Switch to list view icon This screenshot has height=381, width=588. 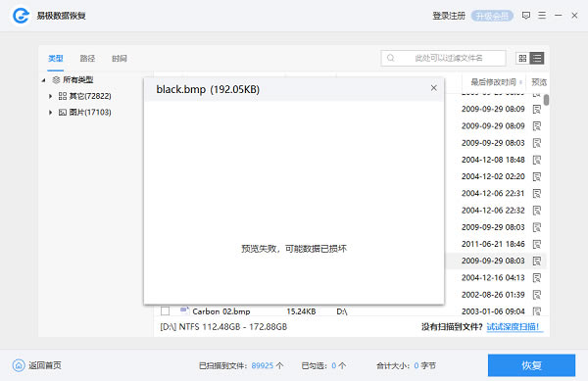[537, 58]
